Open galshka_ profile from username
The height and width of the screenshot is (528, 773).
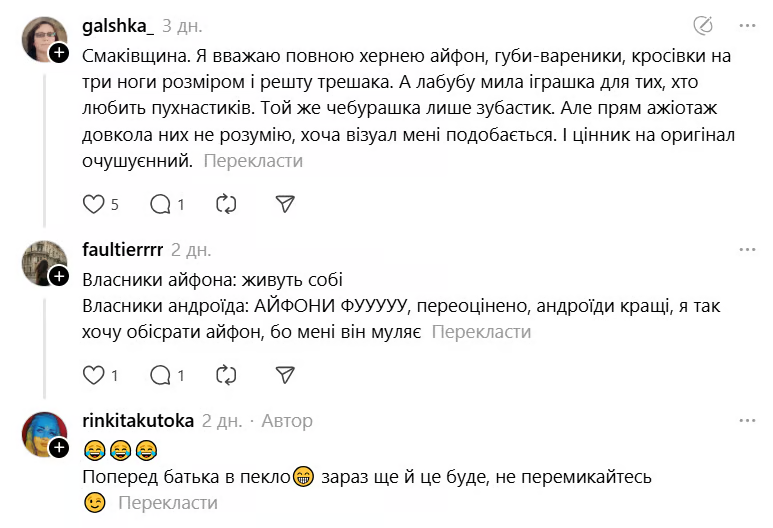click(116, 26)
